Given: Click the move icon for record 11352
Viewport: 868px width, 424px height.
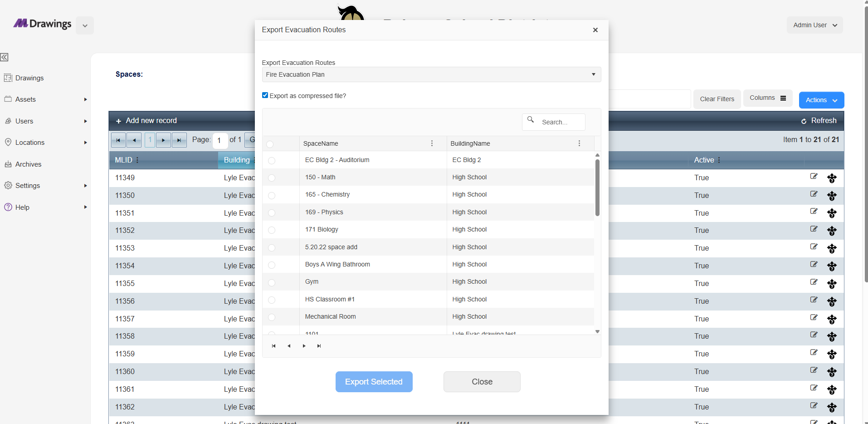Looking at the screenshot, I should click(831, 231).
